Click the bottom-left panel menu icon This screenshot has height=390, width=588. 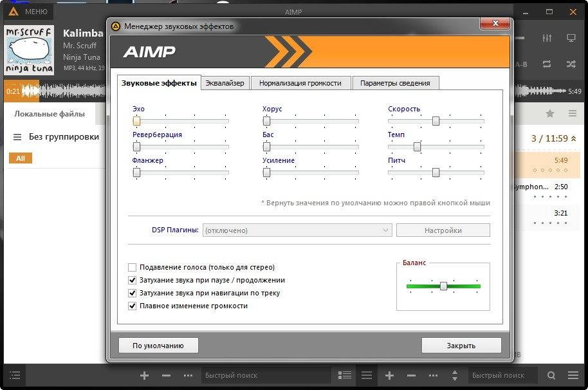tap(15, 375)
